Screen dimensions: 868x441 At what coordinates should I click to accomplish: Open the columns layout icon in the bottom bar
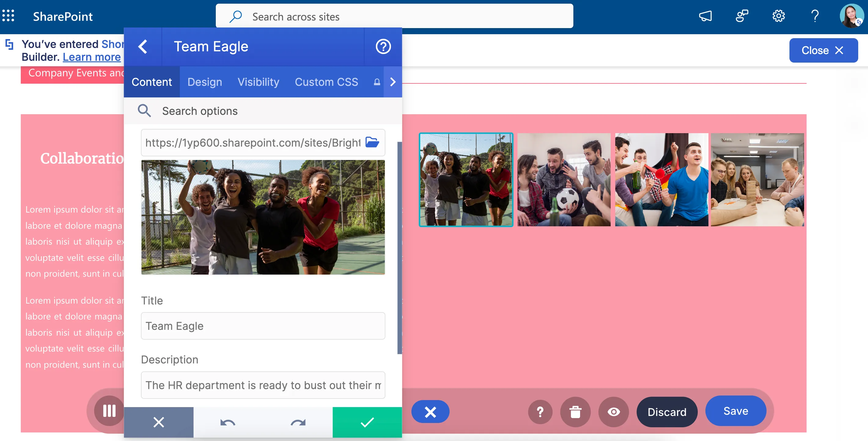[109, 411]
